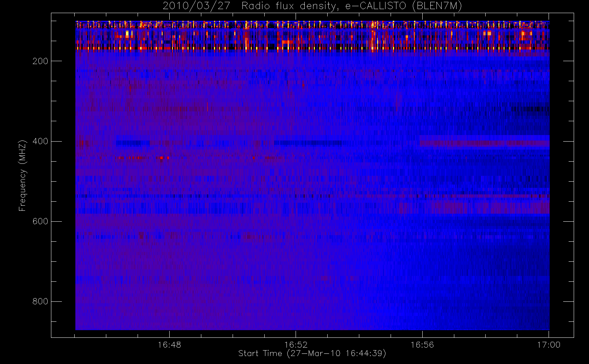The width and height of the screenshot is (589, 364).
Task: Click the 16:56 time tick label
Action: click(x=422, y=345)
